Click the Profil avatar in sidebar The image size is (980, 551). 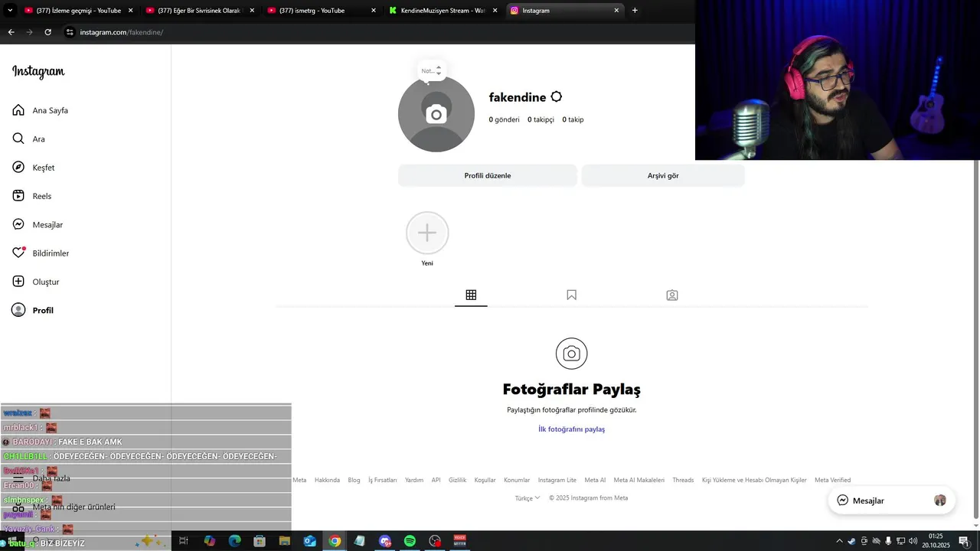pyautogui.click(x=18, y=310)
